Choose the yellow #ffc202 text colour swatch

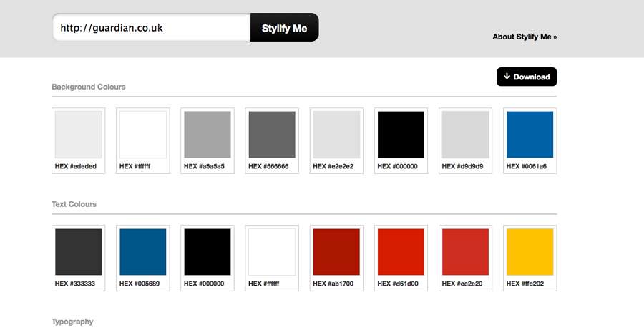pyautogui.click(x=530, y=258)
